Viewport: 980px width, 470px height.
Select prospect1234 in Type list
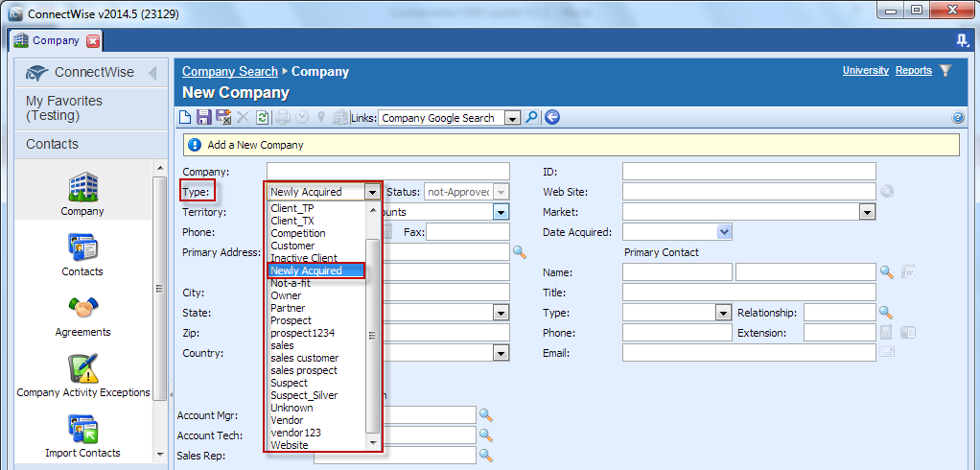[x=302, y=333]
